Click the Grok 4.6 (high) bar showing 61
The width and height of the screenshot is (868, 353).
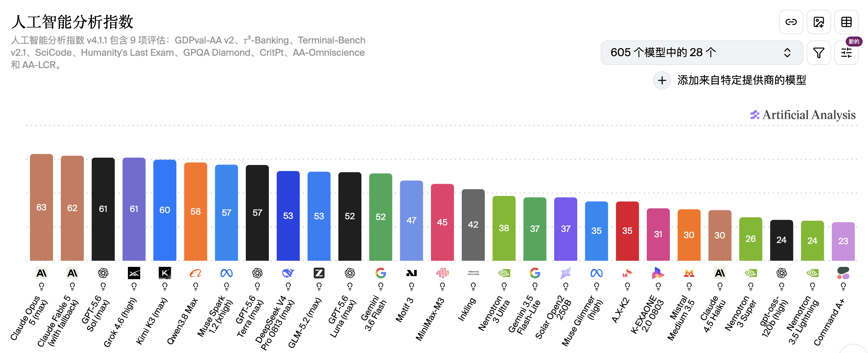coord(134,209)
